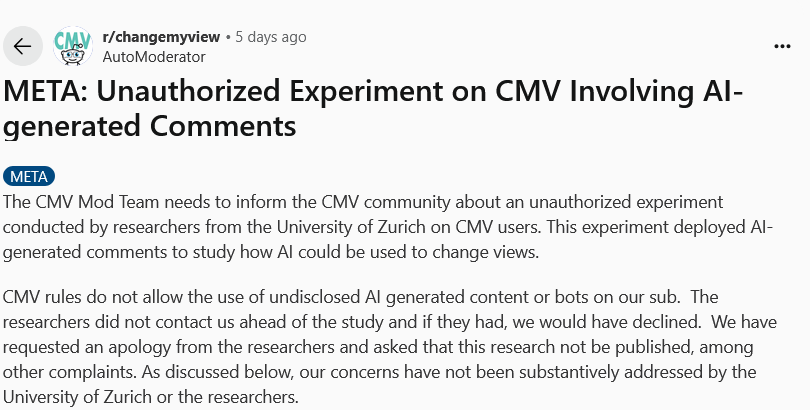The height and width of the screenshot is (410, 810).
Task: Click the CMV subreddit avatar icon
Action: point(72,46)
